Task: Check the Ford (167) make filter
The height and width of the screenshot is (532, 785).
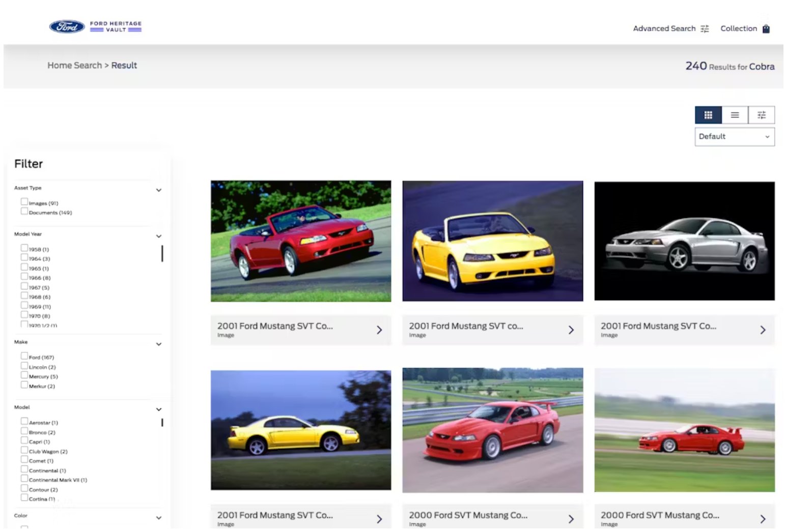Action: point(24,356)
